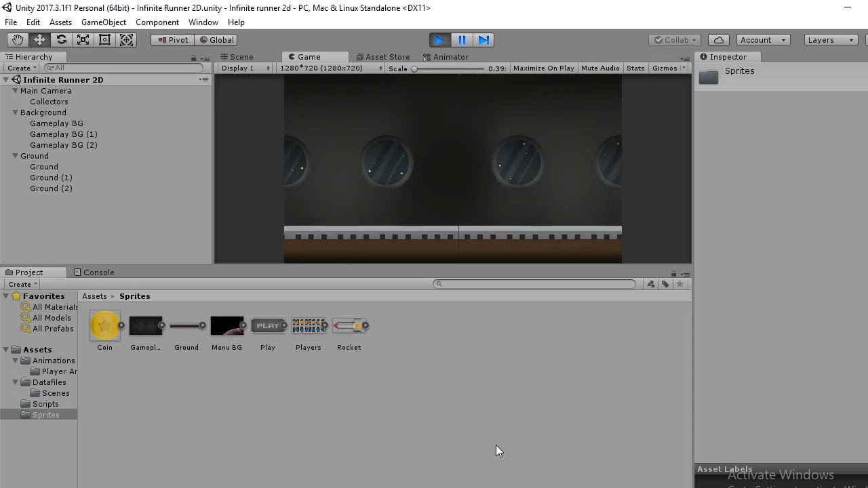Image resolution: width=868 pixels, height=488 pixels.
Task: Select Gameplay BG (2) object
Action: [64, 145]
